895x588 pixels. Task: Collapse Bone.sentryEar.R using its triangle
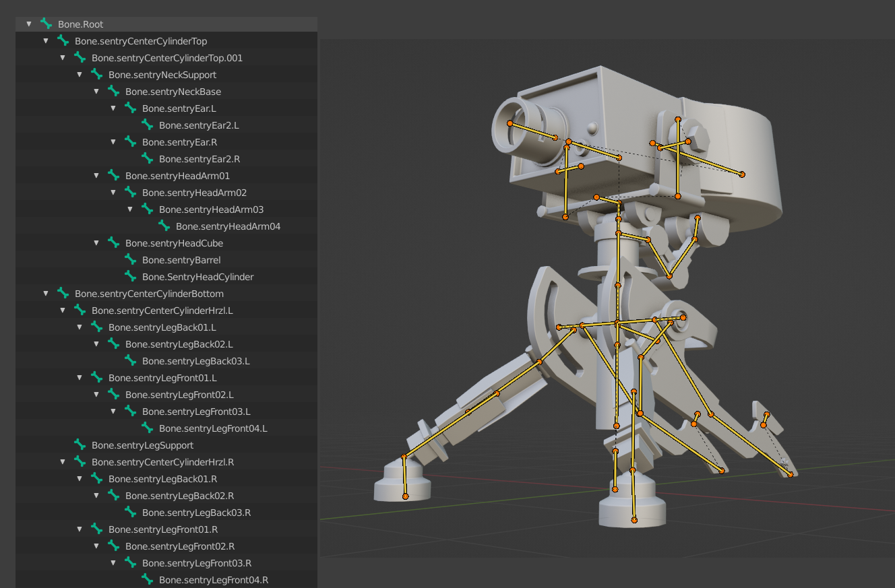click(x=113, y=141)
